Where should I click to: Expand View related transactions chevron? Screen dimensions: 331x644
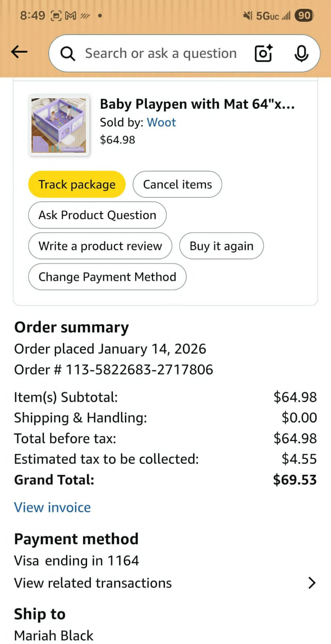click(312, 583)
